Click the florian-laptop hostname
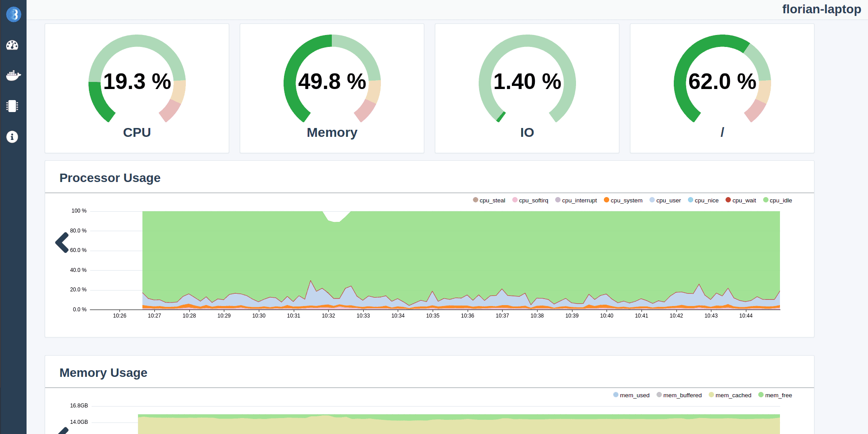This screenshot has height=434, width=868. [822, 9]
